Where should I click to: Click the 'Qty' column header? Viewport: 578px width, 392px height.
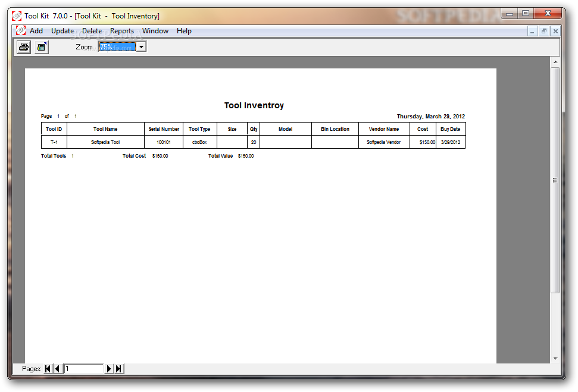tap(254, 129)
